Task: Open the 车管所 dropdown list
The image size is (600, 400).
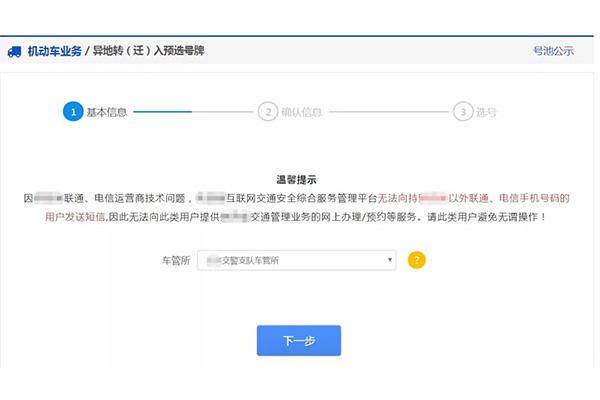Action: point(297,260)
